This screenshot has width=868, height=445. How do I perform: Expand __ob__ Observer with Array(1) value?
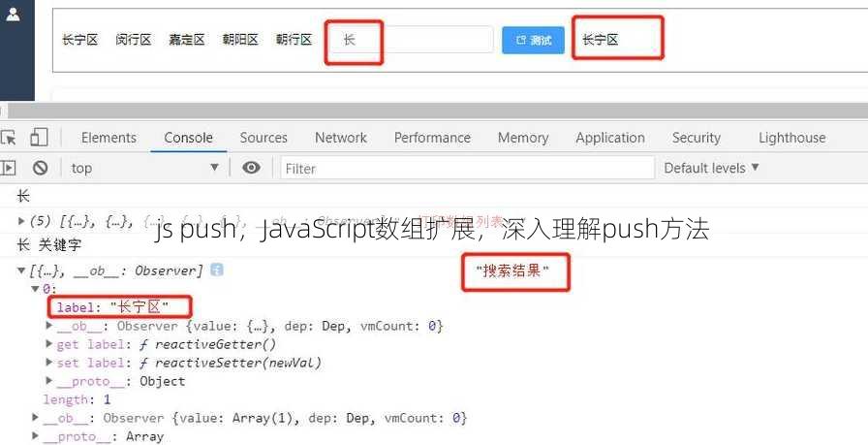tap(36, 417)
